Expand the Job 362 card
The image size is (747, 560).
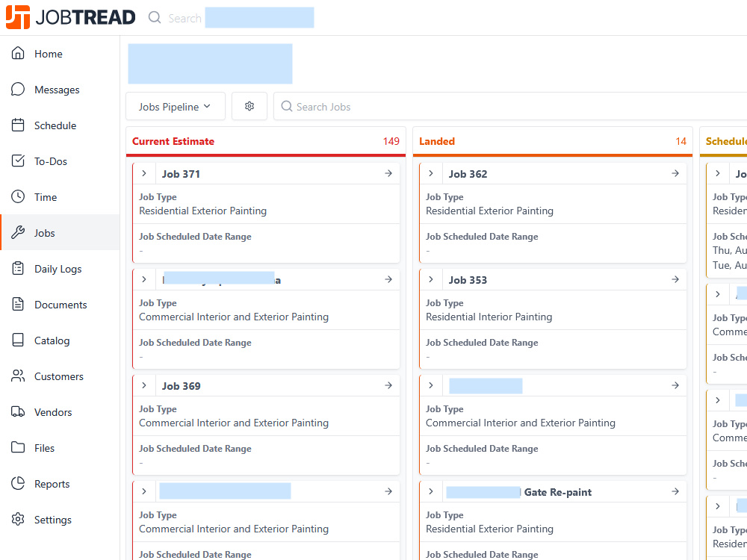(431, 173)
